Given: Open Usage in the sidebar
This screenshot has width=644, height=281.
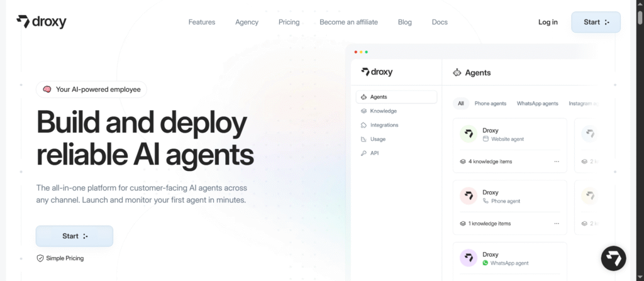Looking at the screenshot, I should click(x=377, y=139).
